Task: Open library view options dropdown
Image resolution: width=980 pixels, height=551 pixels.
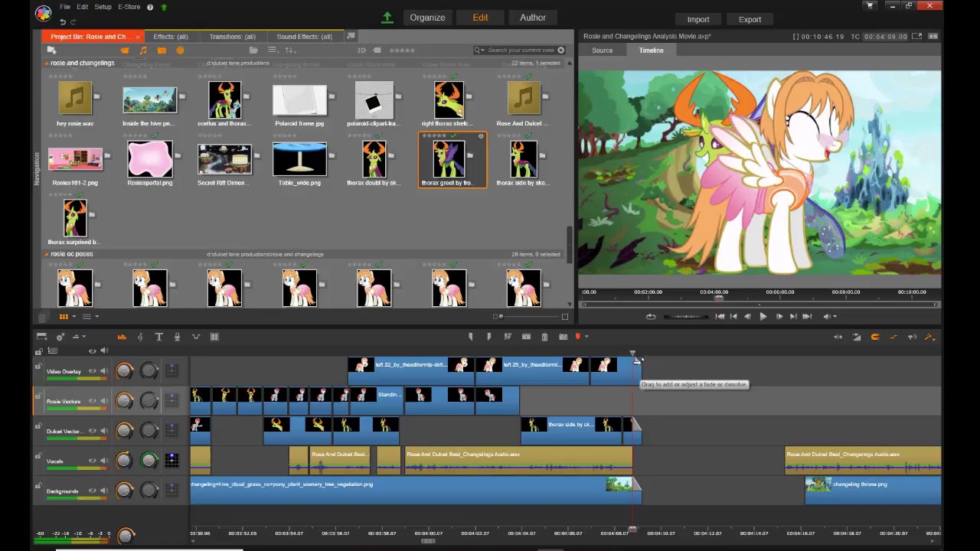Action: point(275,51)
